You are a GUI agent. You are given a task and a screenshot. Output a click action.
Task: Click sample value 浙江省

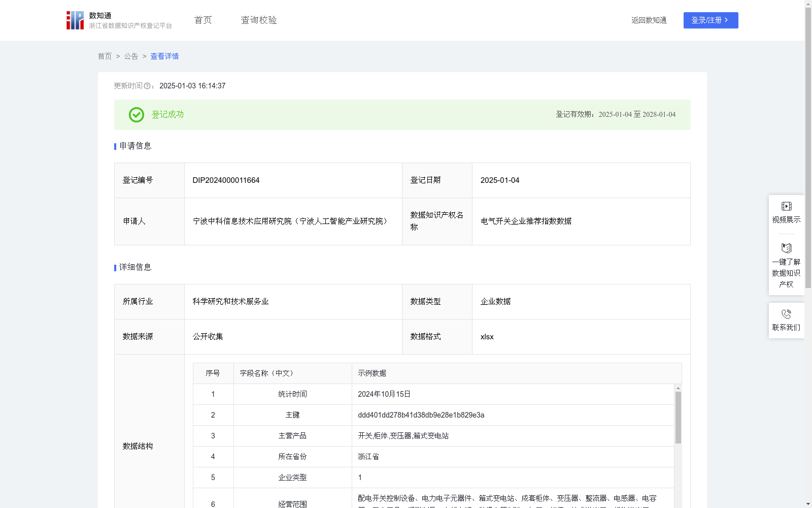pyautogui.click(x=368, y=457)
